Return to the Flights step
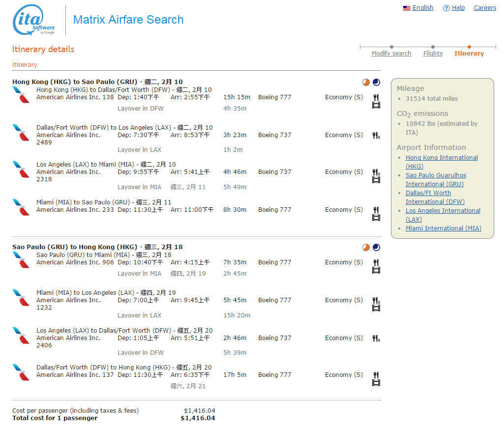The width and height of the screenshot is (504, 428). point(433,54)
